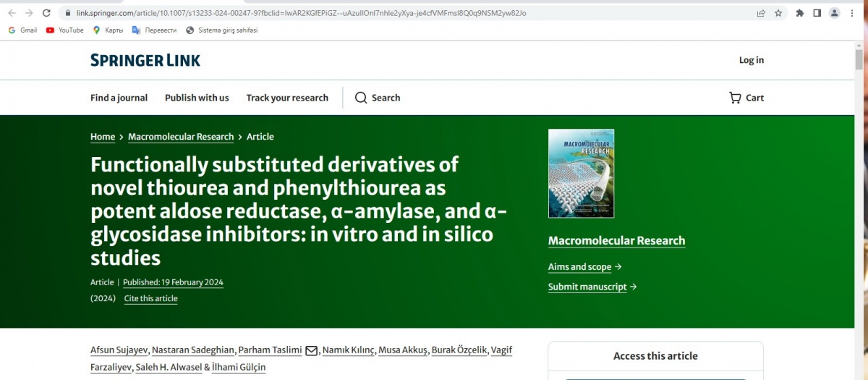
Task: Open the Cart
Action: click(746, 98)
